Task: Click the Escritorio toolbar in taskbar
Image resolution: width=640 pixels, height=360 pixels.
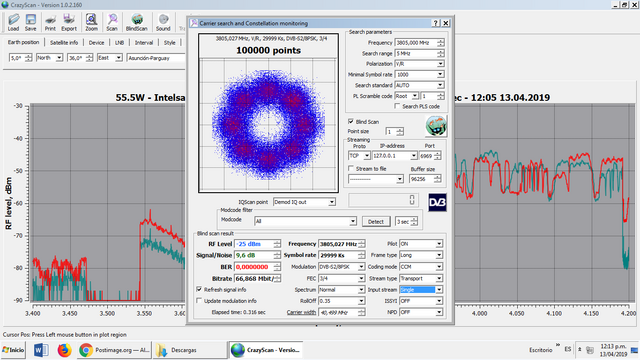Action: (x=541, y=350)
